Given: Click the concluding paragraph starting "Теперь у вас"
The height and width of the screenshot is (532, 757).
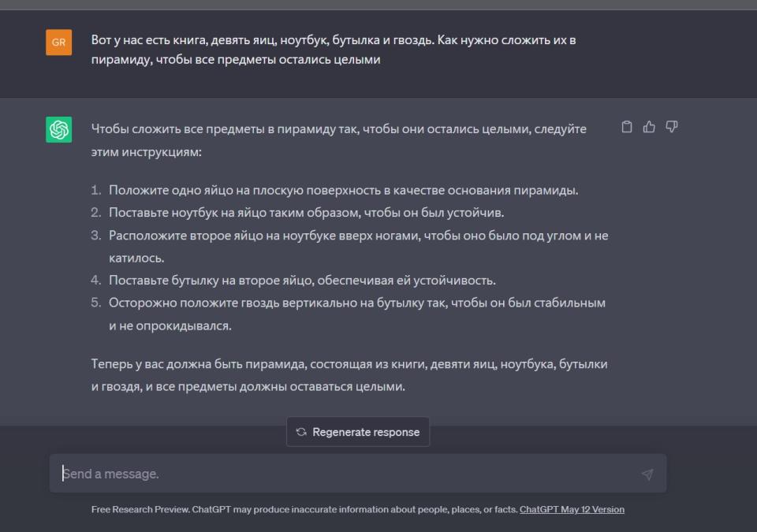Looking at the screenshot, I should click(x=349, y=375).
